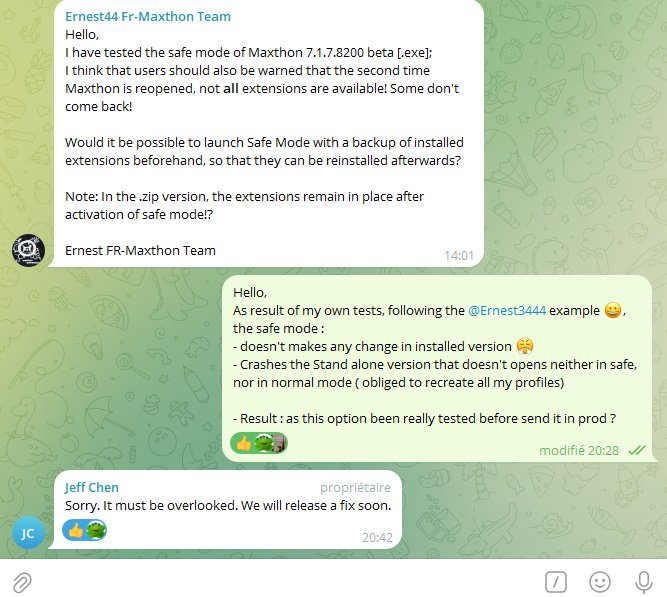Viewport: 667px width, 597px height.
Task: Open Ernest44 Fr-Maxthon Team sender name
Action: (x=148, y=17)
